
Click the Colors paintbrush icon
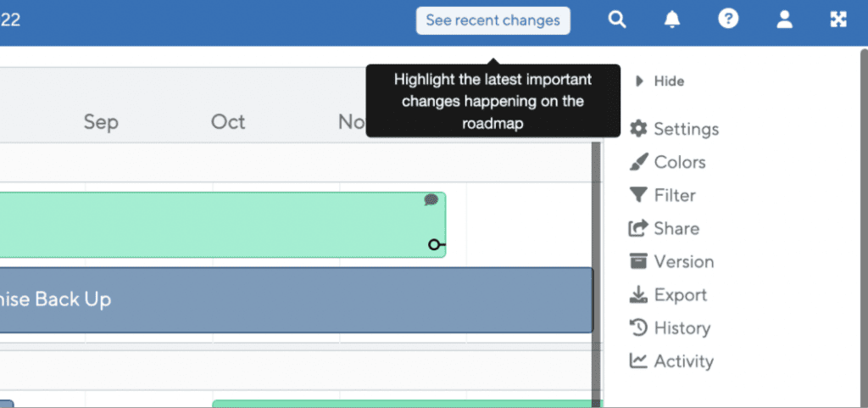(x=638, y=162)
